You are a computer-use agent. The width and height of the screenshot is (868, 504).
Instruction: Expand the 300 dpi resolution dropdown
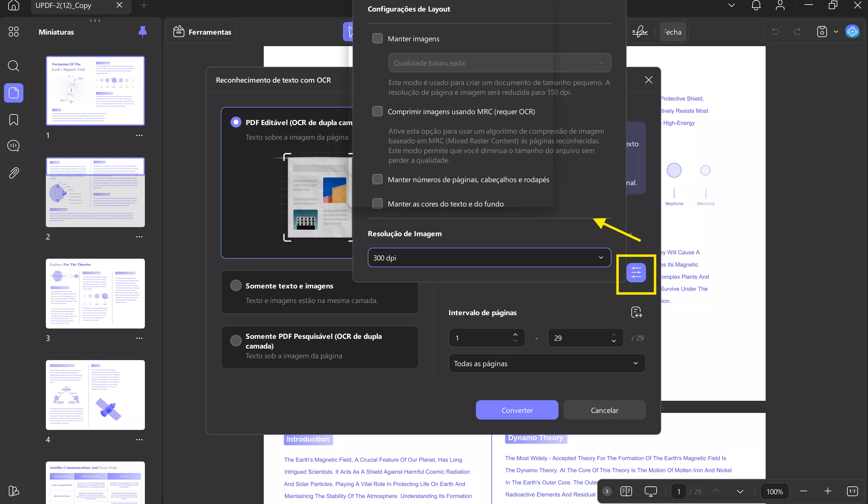(489, 257)
